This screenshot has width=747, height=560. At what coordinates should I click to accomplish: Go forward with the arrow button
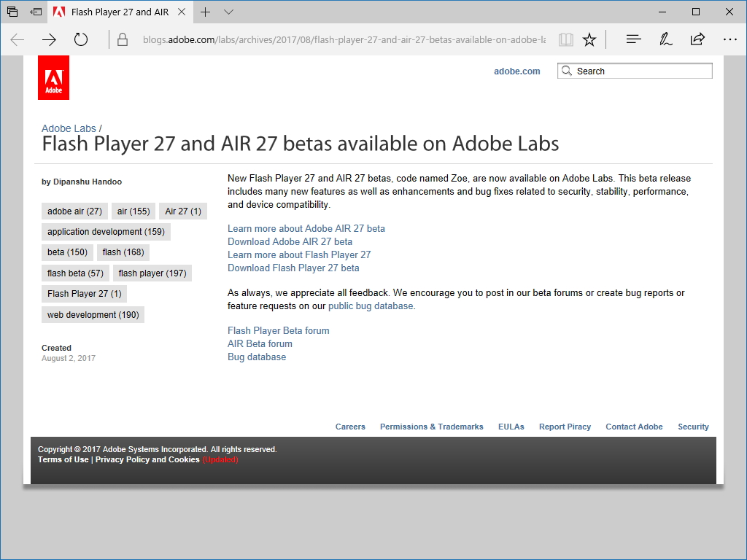tap(49, 39)
